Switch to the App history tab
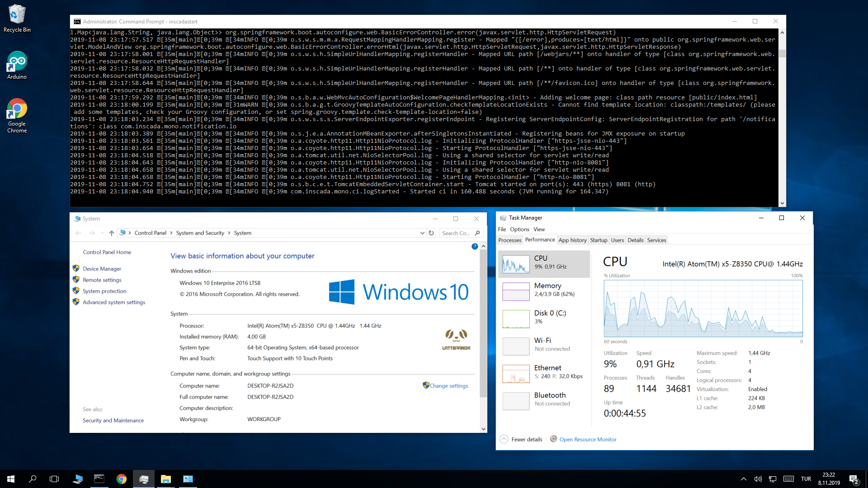This screenshot has width=868, height=488. click(x=572, y=240)
